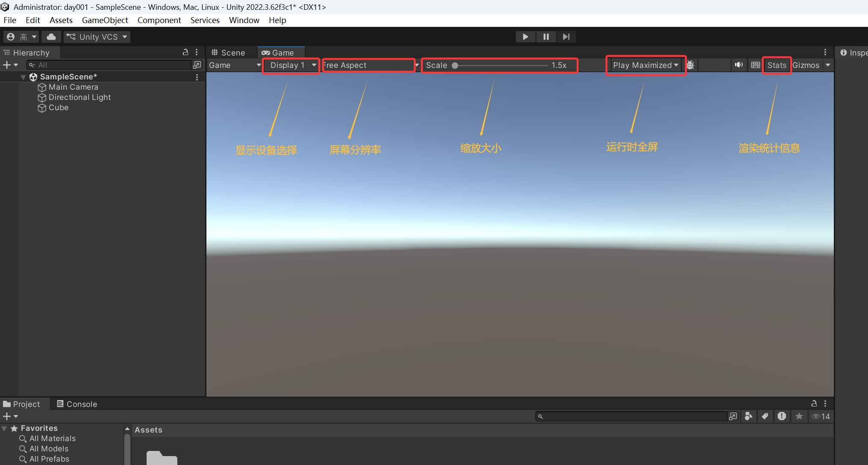
Task: Click the Stats button
Action: [x=777, y=65]
